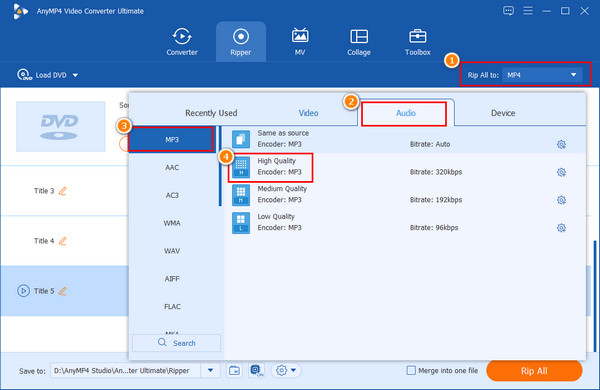Choose the High Quality MP3 preset
Viewport: 600px width, 390px height.
tap(404, 167)
